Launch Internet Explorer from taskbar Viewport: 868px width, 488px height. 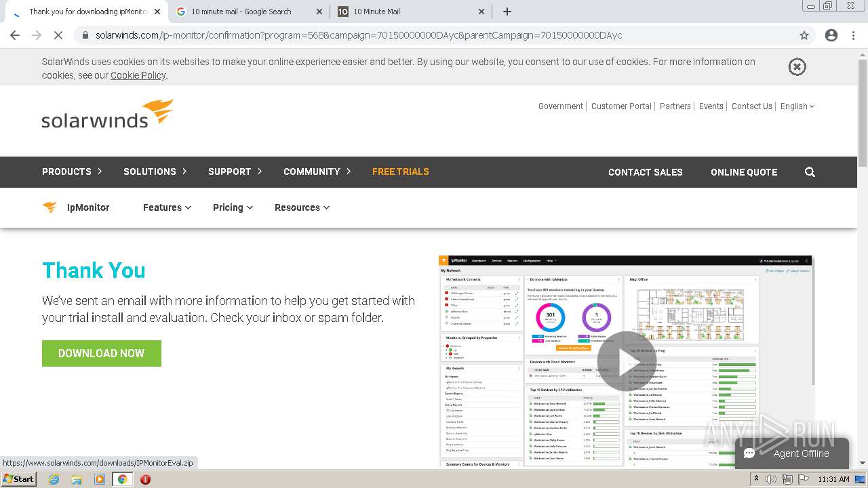click(54, 479)
